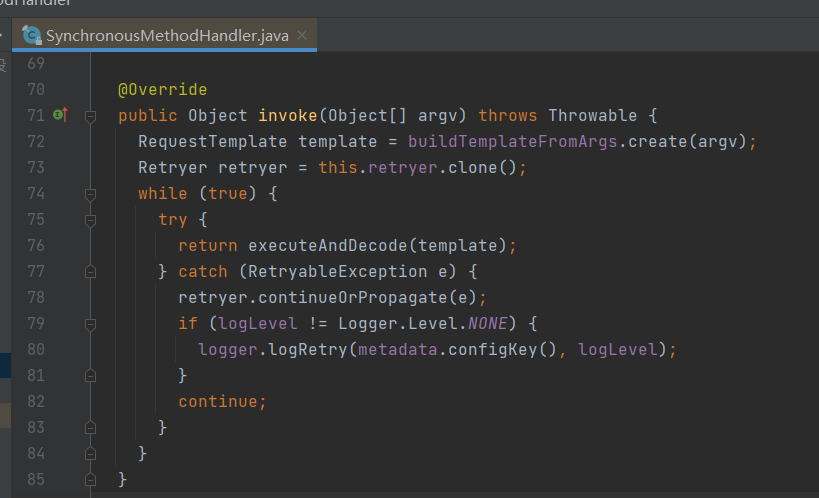The image size is (819, 498).
Task: Click RetryableException in catch clause
Action: [337, 272]
